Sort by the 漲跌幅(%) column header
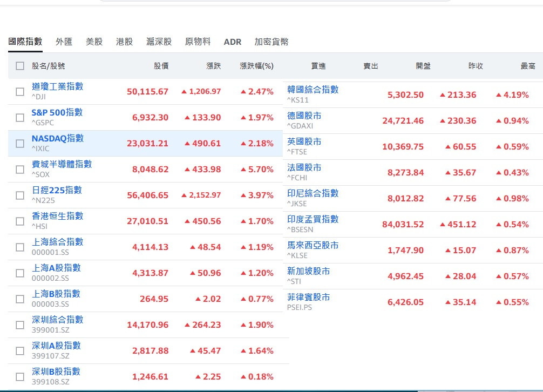The image size is (543, 392). 256,66
